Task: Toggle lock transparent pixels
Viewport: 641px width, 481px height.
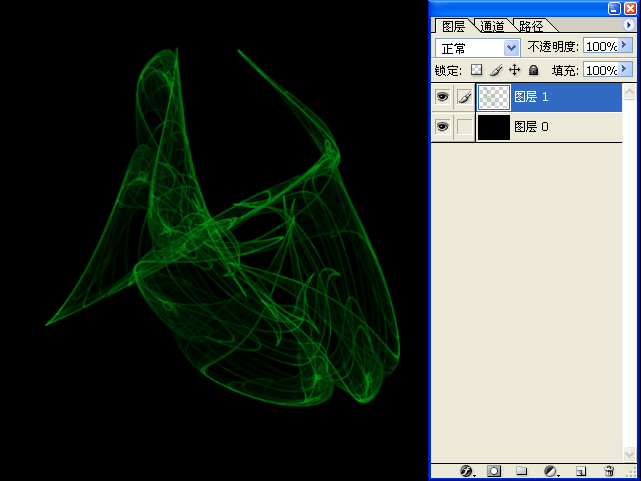Action: tap(476, 70)
